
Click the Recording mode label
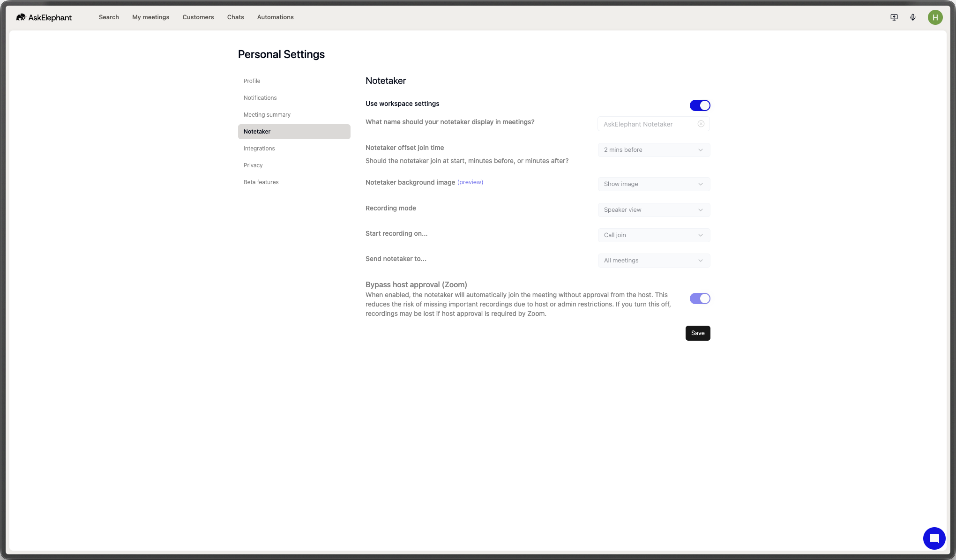(x=391, y=208)
